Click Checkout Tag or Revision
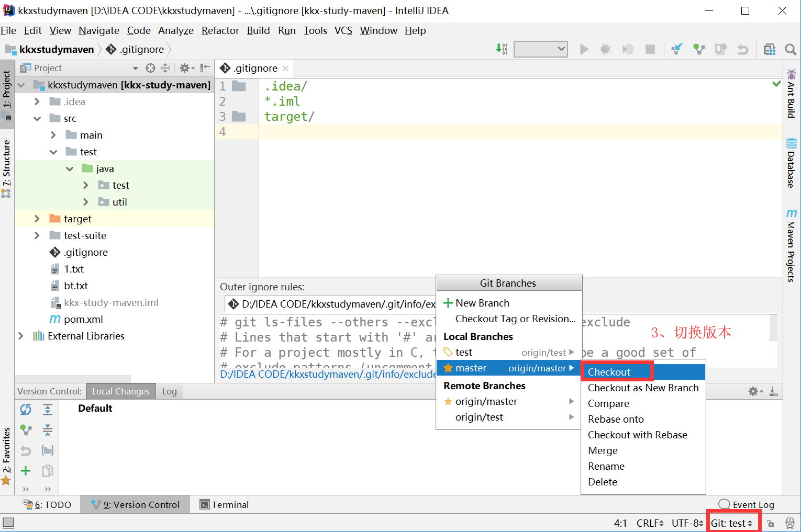 (509, 319)
